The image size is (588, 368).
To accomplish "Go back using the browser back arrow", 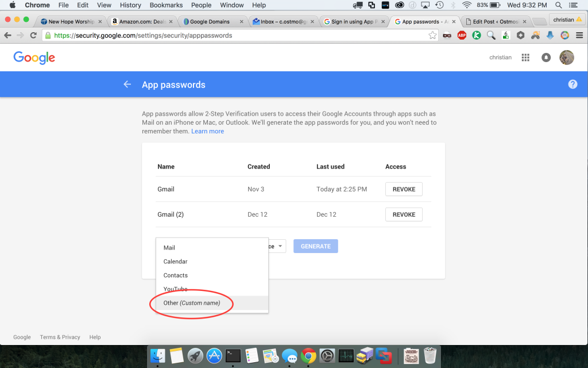I will tap(7, 35).
